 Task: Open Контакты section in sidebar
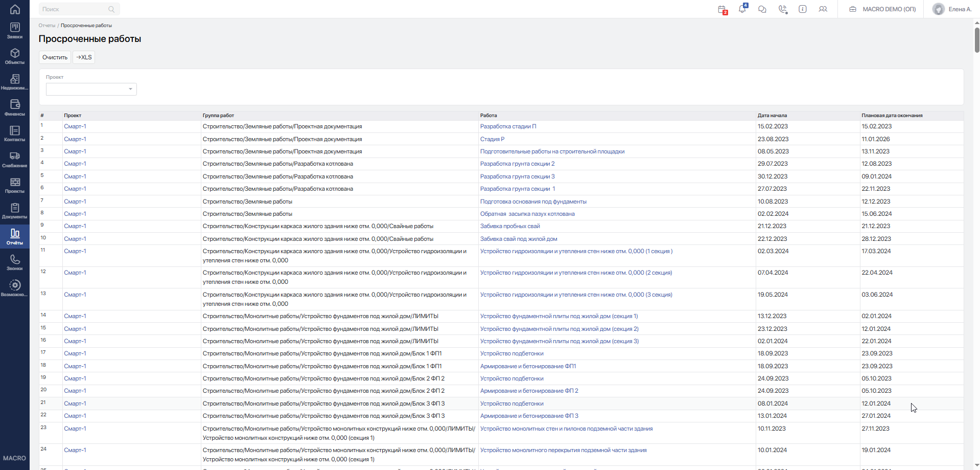pos(15,133)
